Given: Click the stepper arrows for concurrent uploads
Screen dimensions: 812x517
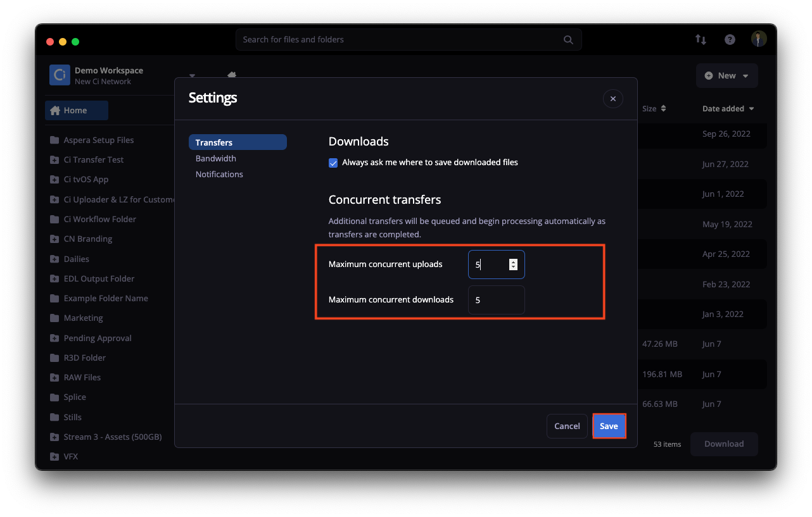Looking at the screenshot, I should tap(513, 265).
